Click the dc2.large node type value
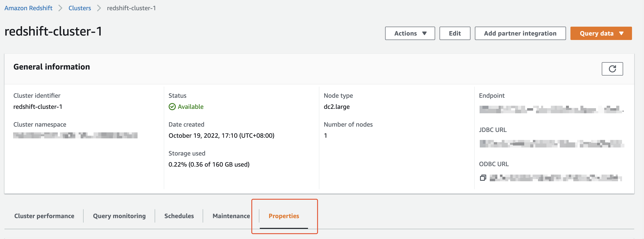 tap(336, 107)
